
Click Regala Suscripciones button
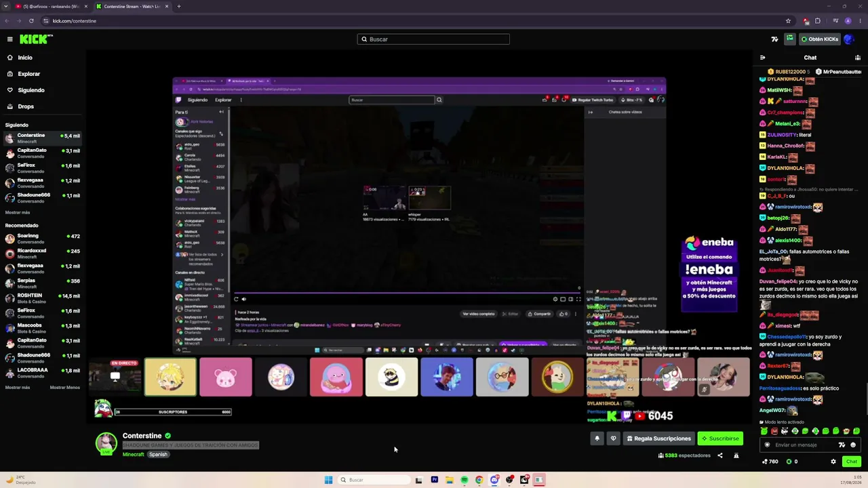click(658, 439)
